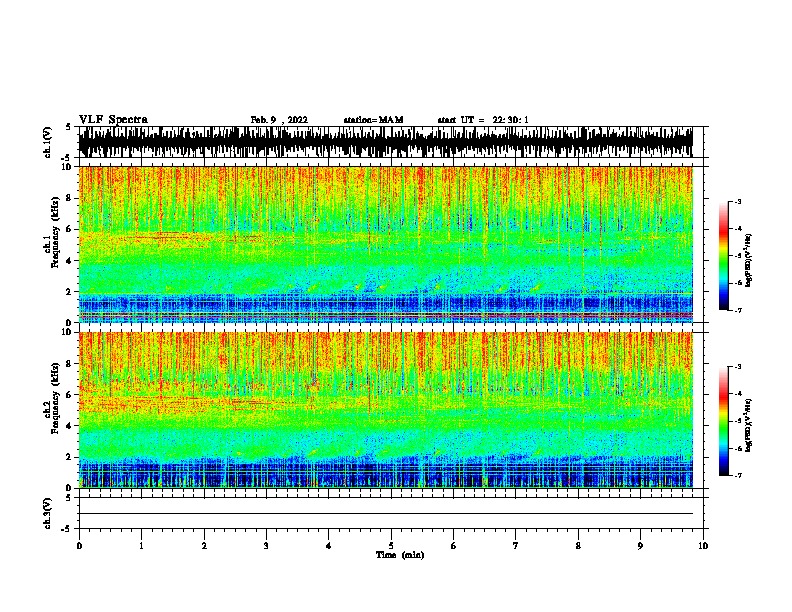Viewport: 792px width, 612px height.
Task: Click the station=MAM label
Action: tap(373, 120)
